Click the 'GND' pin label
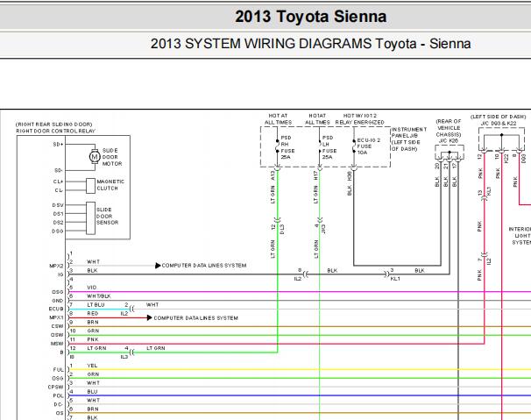 [x=58, y=301]
